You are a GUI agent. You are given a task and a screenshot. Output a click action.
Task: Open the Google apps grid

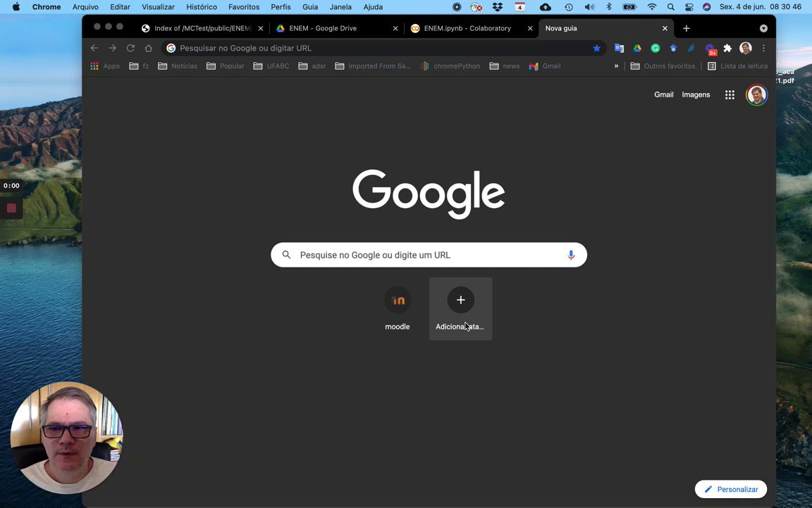coord(730,95)
